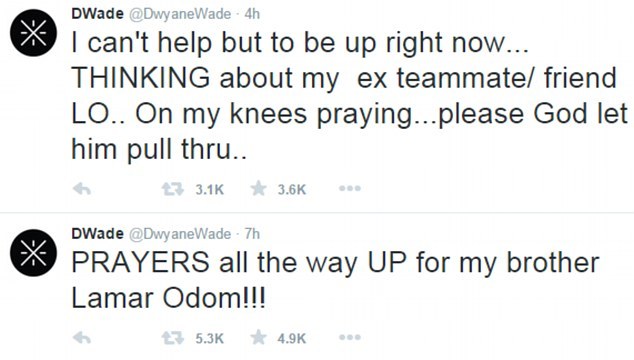Retweet the 'can't help but to be up' tweet
The image size is (634, 360).
[173, 189]
